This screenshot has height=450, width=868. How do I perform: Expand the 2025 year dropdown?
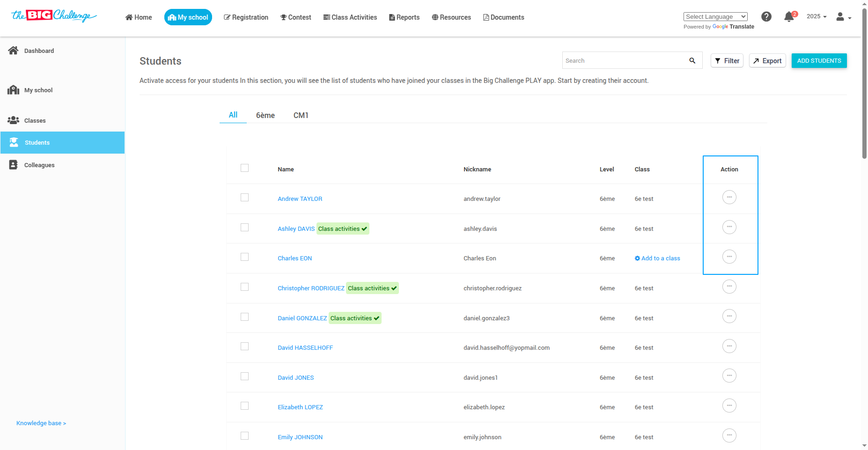coord(816,16)
